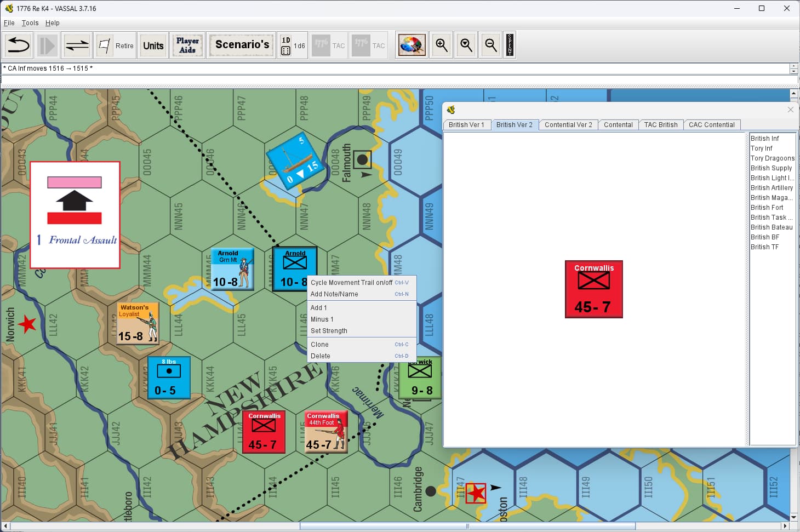The height and width of the screenshot is (532, 800).
Task: Switch to Contential Ver 2 tab
Action: coord(568,125)
